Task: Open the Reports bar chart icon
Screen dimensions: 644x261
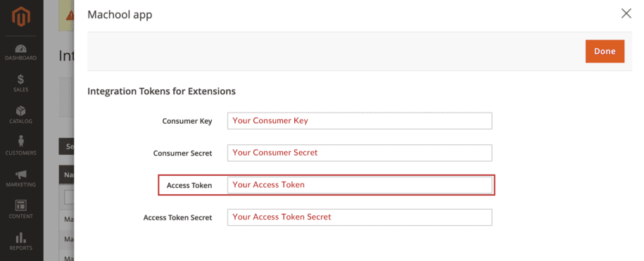Action: (x=21, y=238)
